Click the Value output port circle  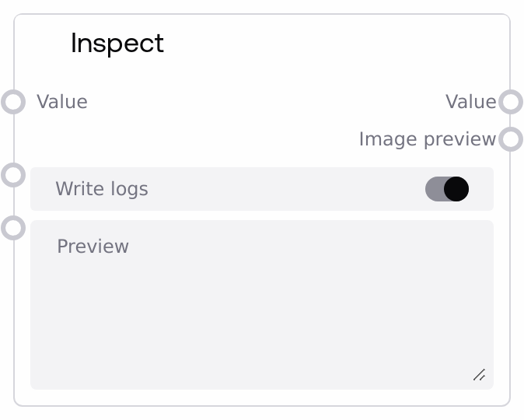coord(510,102)
